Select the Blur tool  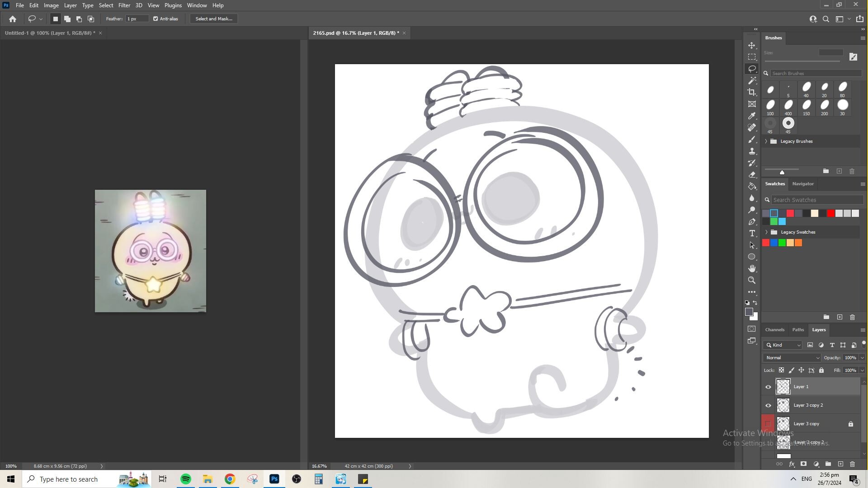[752, 198]
